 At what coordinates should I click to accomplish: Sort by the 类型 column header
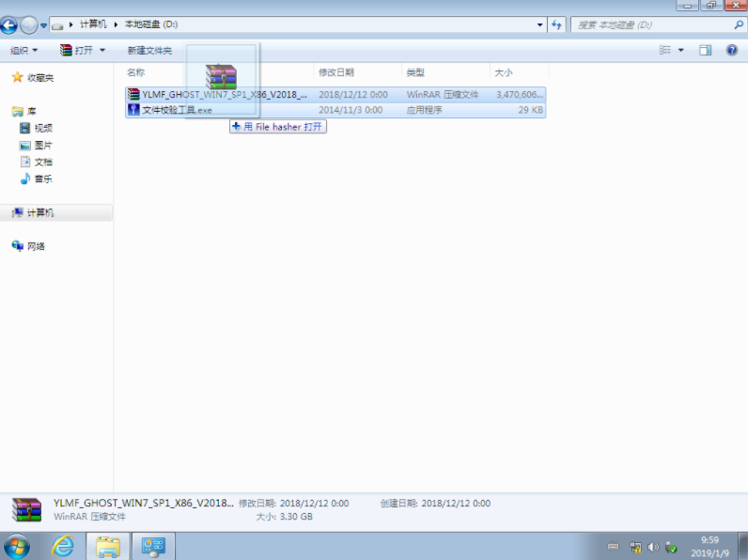point(415,72)
